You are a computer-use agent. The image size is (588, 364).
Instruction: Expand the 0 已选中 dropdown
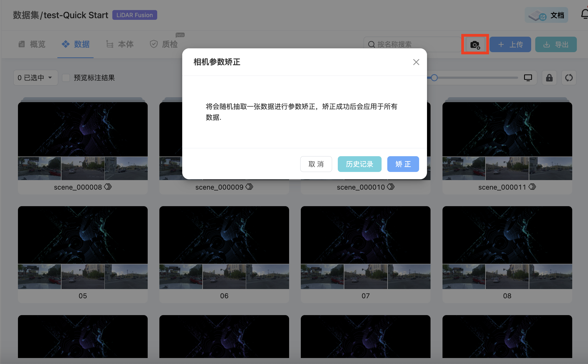pos(36,78)
